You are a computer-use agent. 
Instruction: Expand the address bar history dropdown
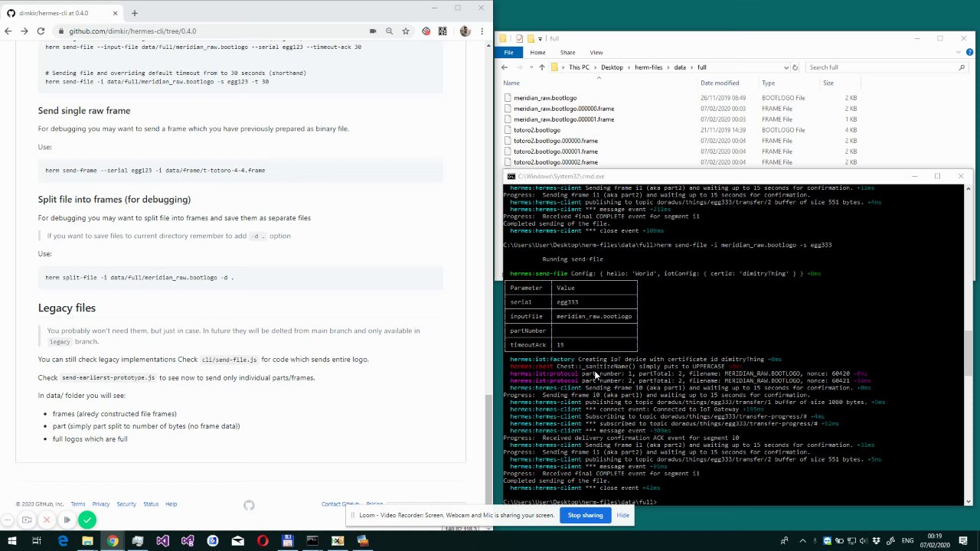coord(786,67)
